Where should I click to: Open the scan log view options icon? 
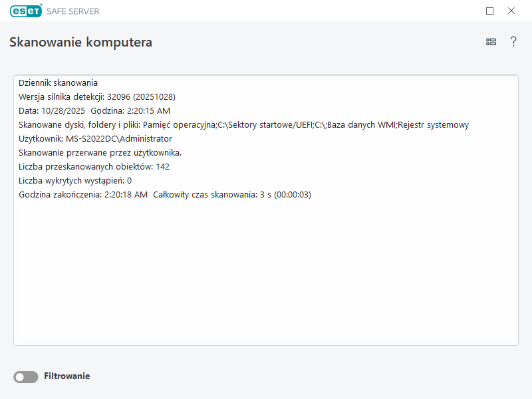(x=491, y=42)
